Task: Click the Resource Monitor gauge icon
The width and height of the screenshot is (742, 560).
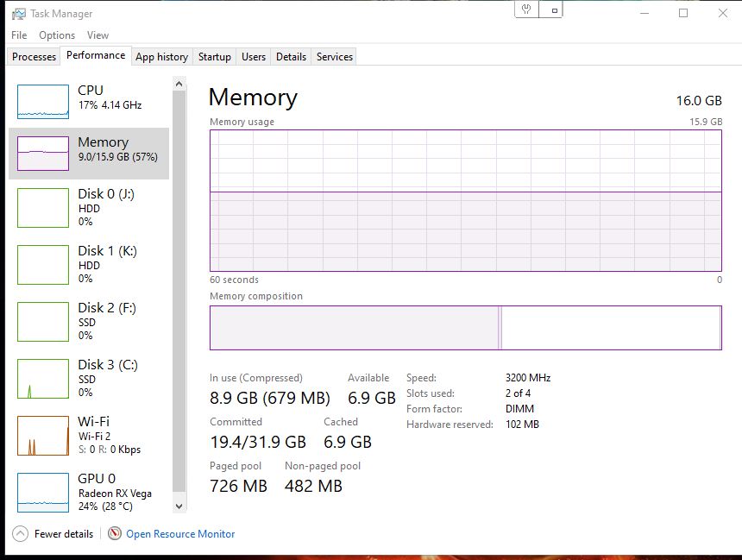Action: tap(115, 534)
